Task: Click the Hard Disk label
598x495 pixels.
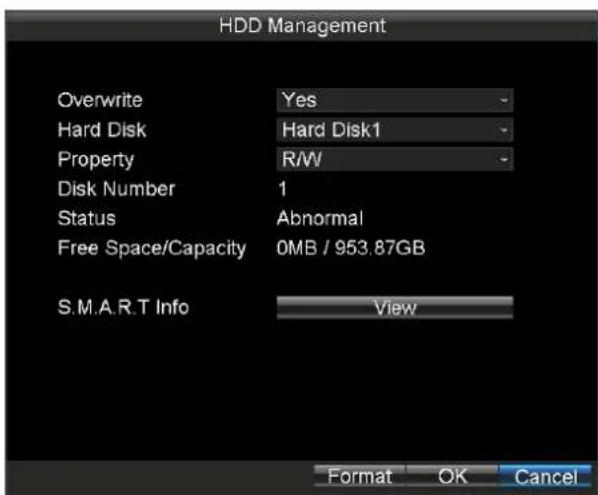Action: (x=102, y=130)
